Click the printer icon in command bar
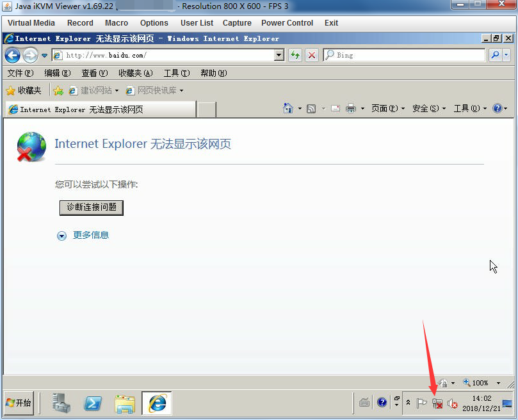 (351, 109)
